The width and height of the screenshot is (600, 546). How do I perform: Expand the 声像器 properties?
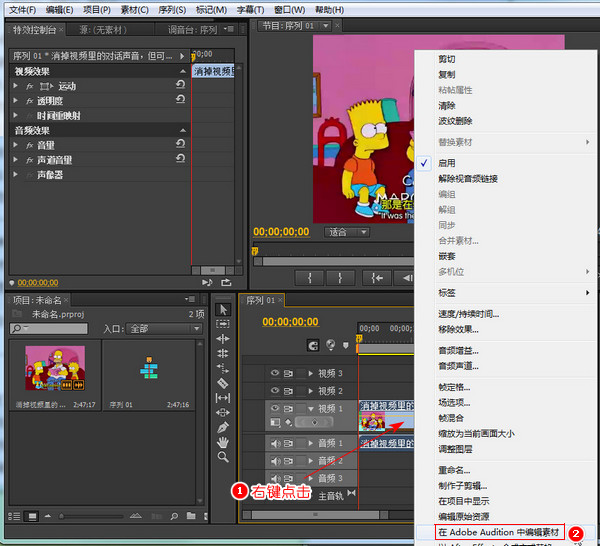point(16,174)
